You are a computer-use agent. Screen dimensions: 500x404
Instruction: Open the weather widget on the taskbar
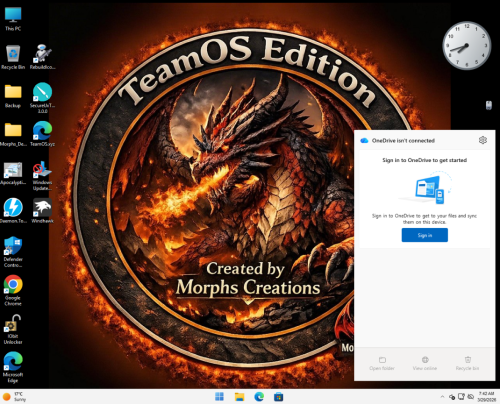[15, 397]
